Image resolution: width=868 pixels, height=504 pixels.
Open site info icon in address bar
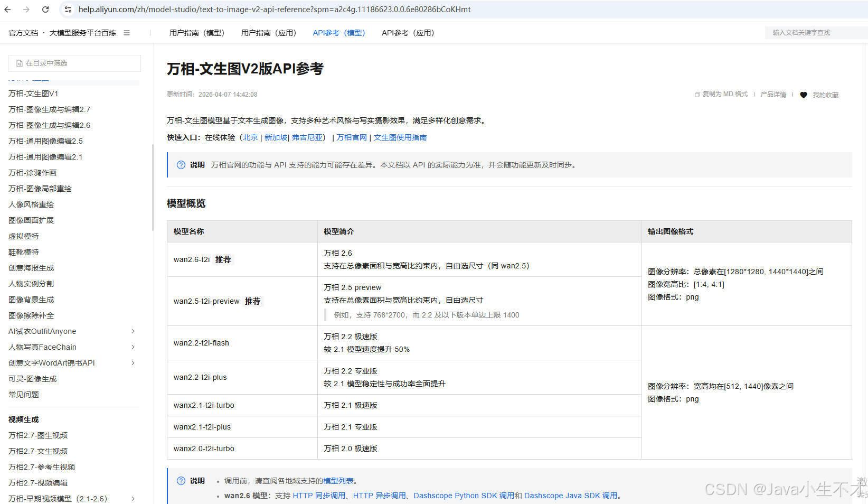(x=68, y=10)
